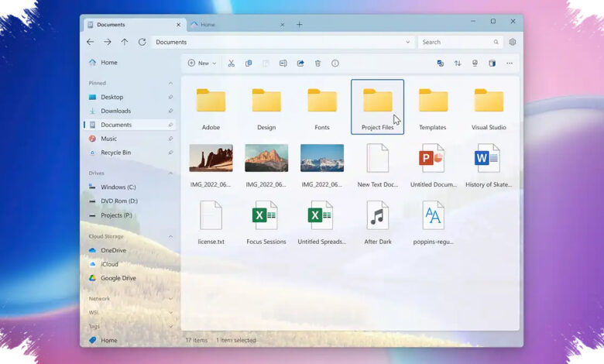The height and width of the screenshot is (364, 604).
Task: Open OneDrive cloud storage
Action: pyautogui.click(x=129, y=250)
